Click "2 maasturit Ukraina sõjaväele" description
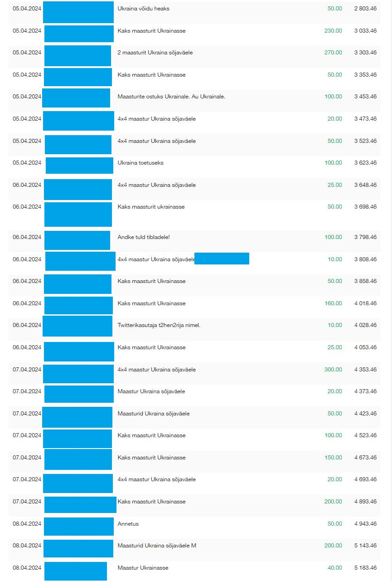The height and width of the screenshot is (581, 392). point(155,53)
